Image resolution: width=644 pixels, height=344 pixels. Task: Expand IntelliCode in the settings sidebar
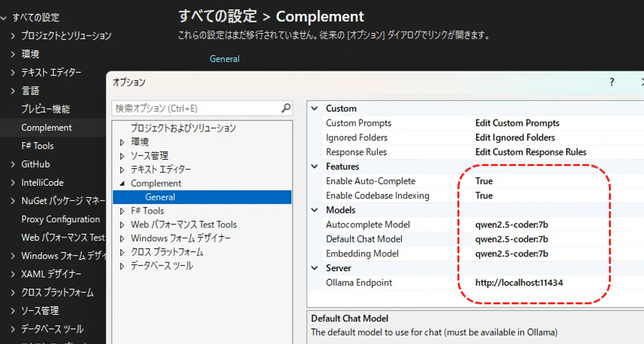coord(13,183)
